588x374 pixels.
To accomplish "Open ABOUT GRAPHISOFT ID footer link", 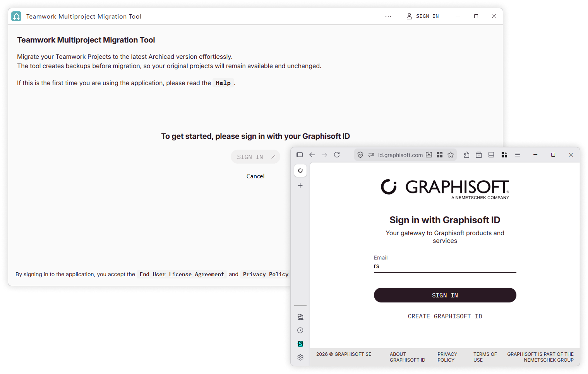I will pos(407,357).
